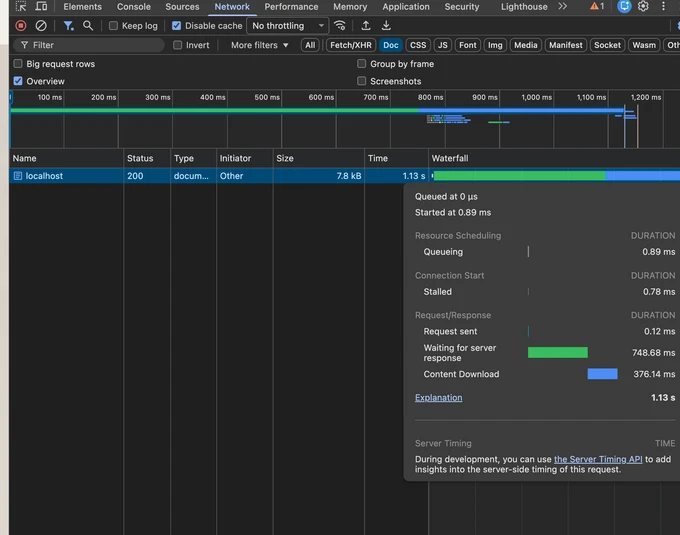Switch to the Memory tab
The width and height of the screenshot is (680, 535).
point(350,7)
